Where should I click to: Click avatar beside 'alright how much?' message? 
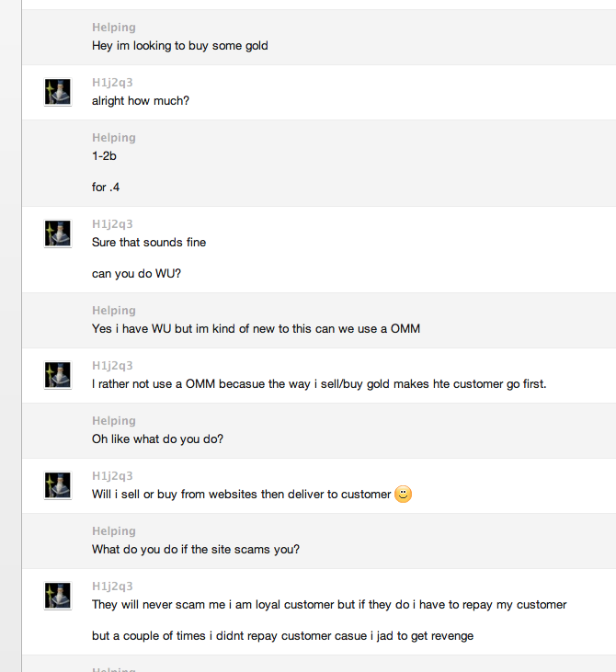tap(58, 92)
